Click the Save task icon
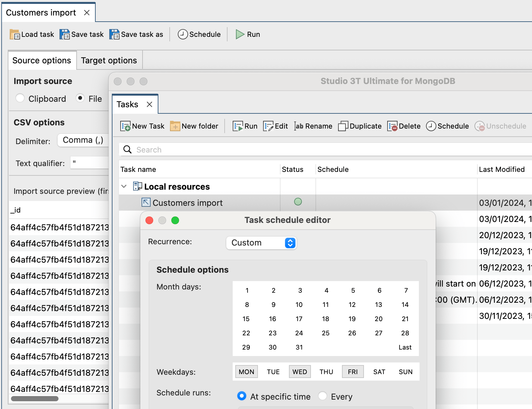 coord(65,34)
